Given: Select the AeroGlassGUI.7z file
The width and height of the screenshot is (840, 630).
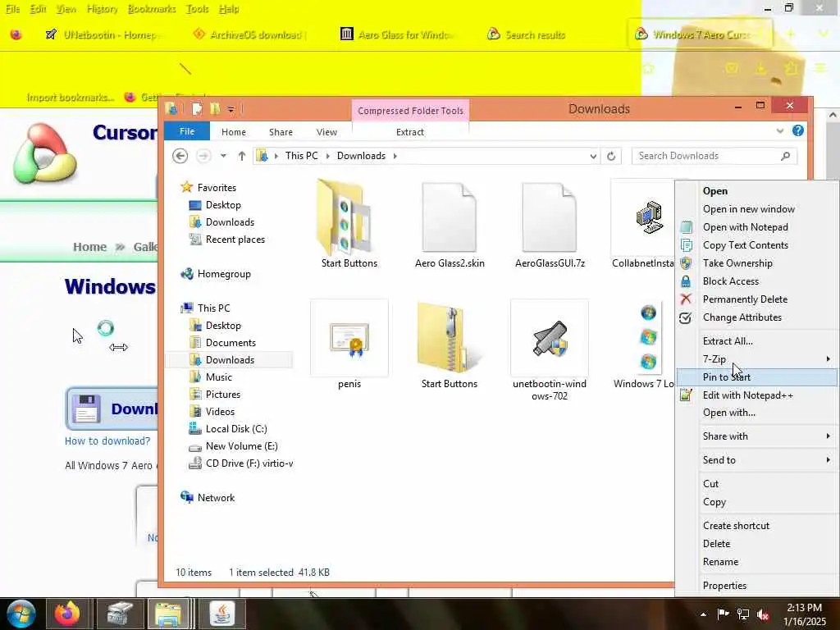Looking at the screenshot, I should tap(550, 224).
